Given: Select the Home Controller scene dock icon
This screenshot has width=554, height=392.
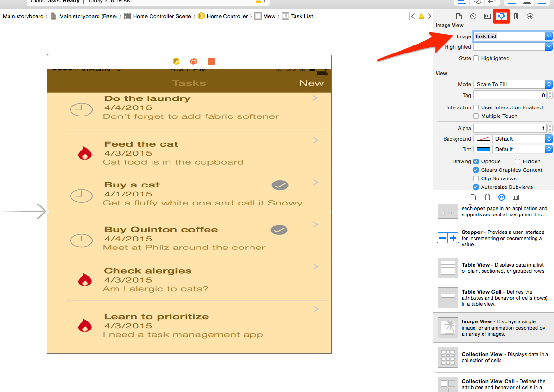Looking at the screenshot, I should click(x=176, y=62).
